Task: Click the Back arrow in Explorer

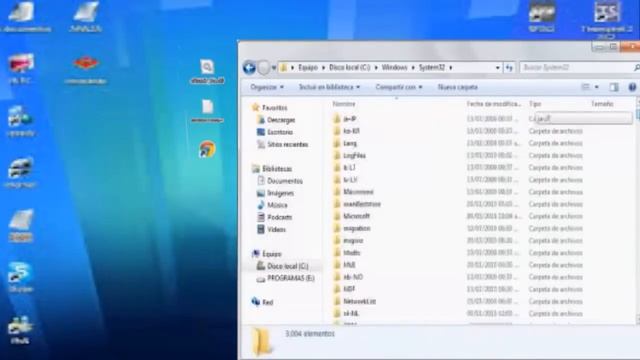Action: 249,67
